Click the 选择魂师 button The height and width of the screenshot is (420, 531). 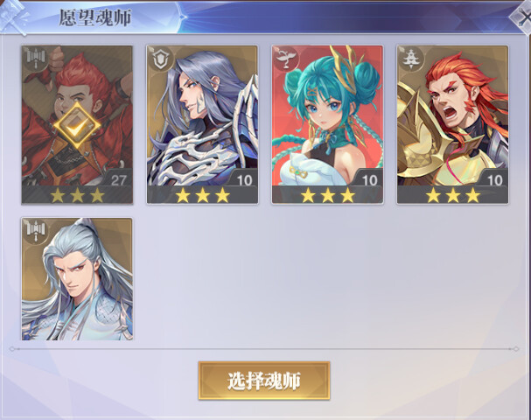264,381
